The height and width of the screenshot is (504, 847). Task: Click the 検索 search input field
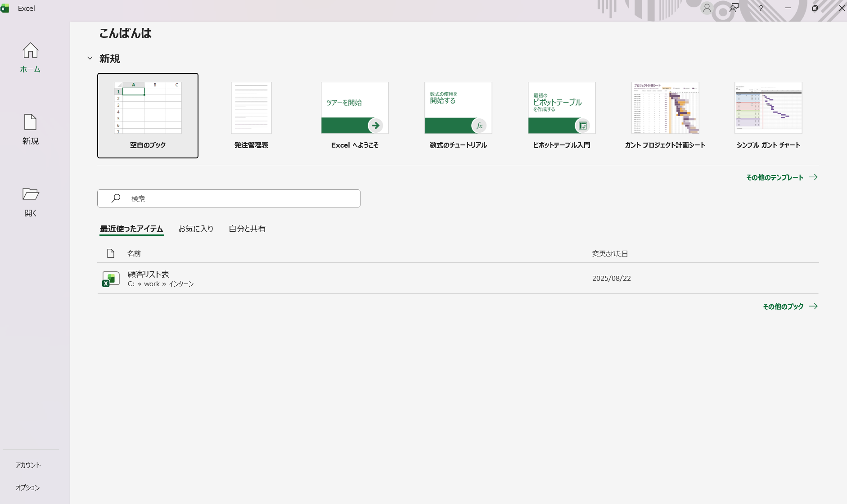click(239, 198)
